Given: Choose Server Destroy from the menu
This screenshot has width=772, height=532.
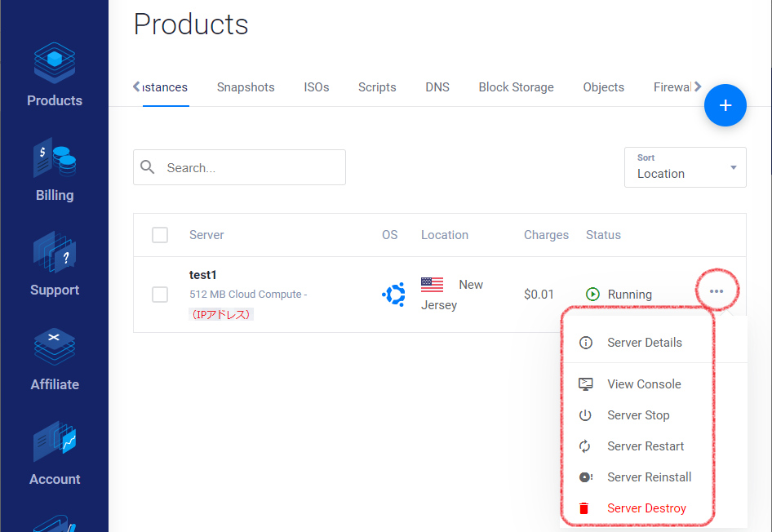Looking at the screenshot, I should click(x=646, y=508).
